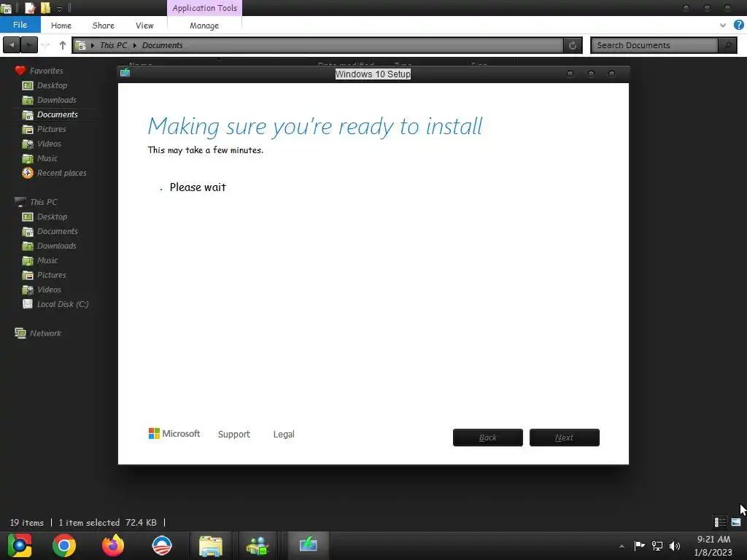747x560 pixels.
Task: Open the Support link in Setup
Action: pyautogui.click(x=234, y=435)
